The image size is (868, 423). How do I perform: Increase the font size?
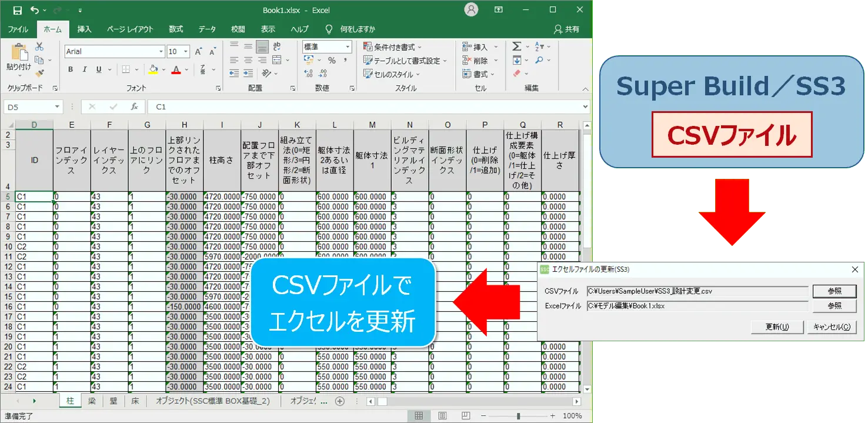pos(198,52)
